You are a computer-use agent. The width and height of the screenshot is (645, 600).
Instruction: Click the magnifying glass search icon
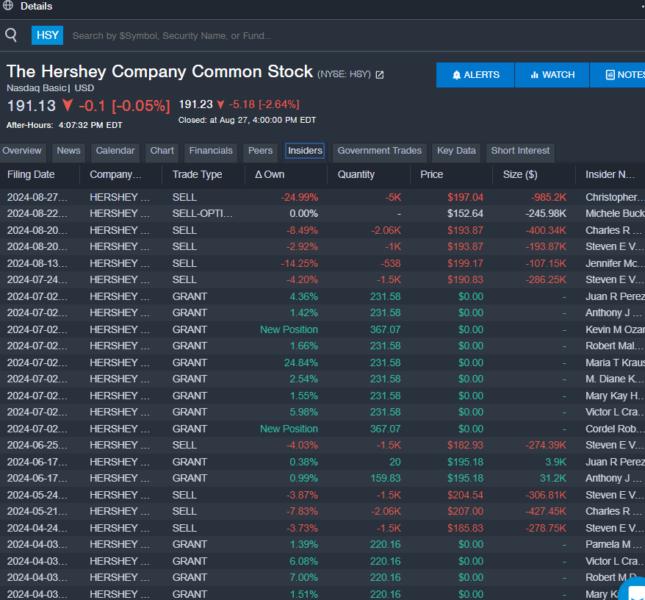11,35
